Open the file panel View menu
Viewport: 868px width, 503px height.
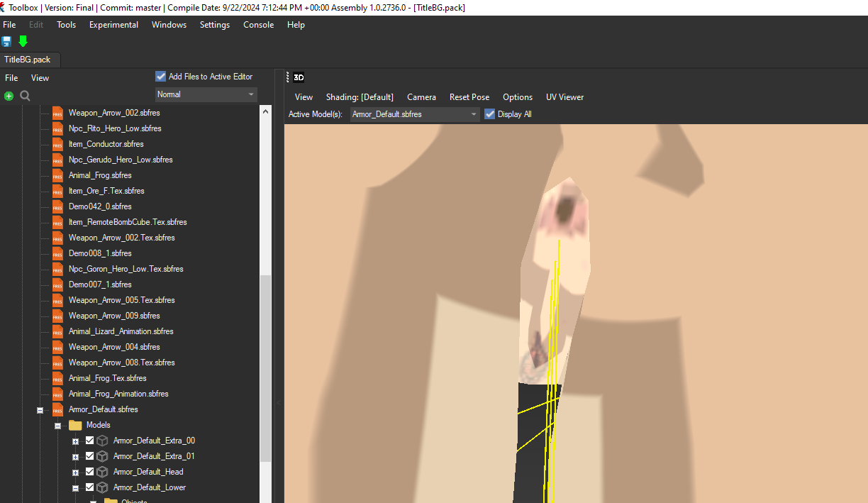coord(40,78)
